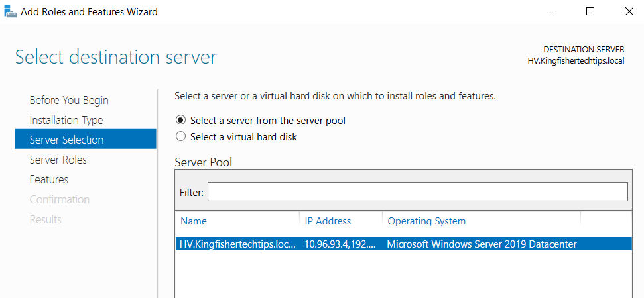Image resolution: width=644 pixels, height=298 pixels.
Task: Click the Server Pool label
Action: (204, 162)
